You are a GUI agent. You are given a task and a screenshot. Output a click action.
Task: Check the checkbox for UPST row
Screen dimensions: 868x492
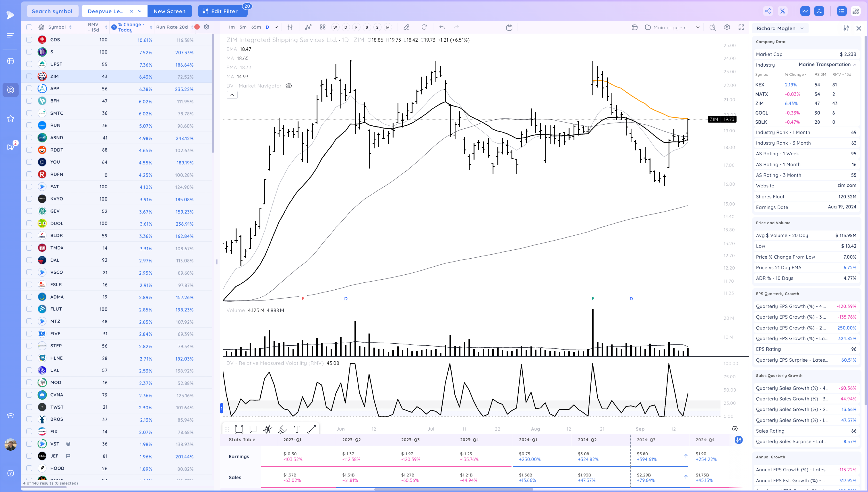[30, 64]
